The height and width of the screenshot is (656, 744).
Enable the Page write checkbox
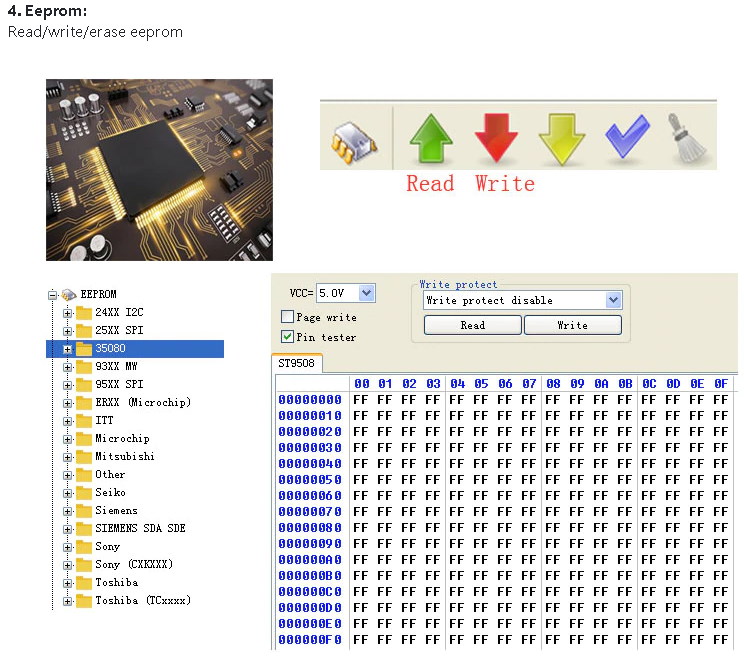[x=287, y=316]
